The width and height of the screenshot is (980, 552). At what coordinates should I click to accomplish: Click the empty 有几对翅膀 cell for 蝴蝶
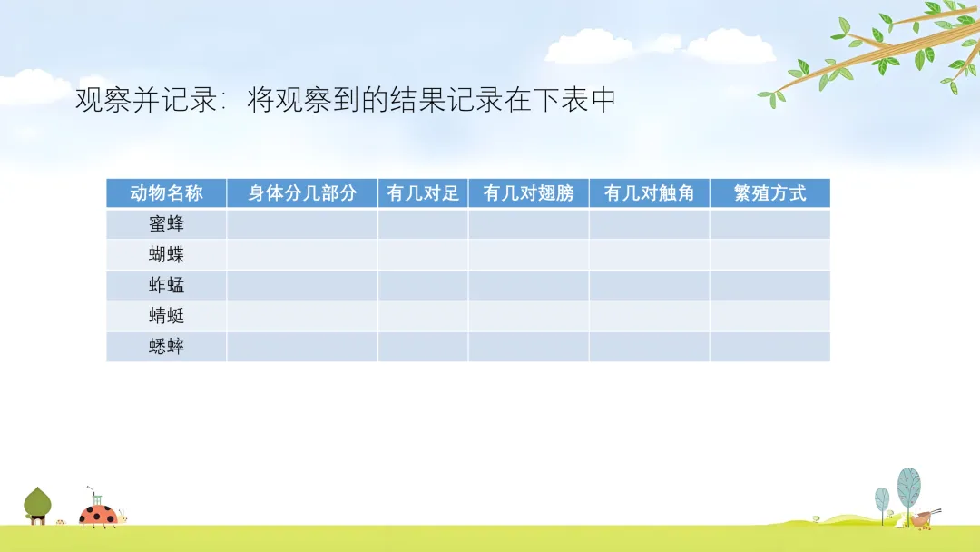click(529, 254)
